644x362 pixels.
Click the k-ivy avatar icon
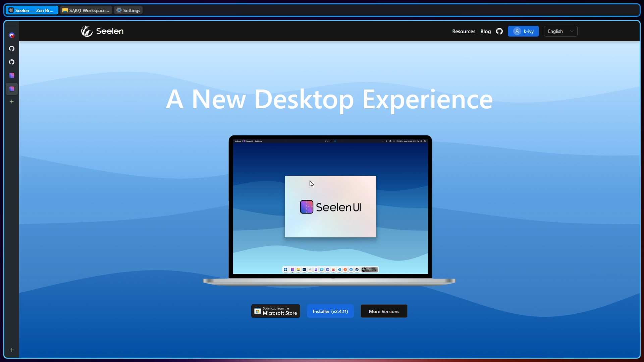click(517, 31)
